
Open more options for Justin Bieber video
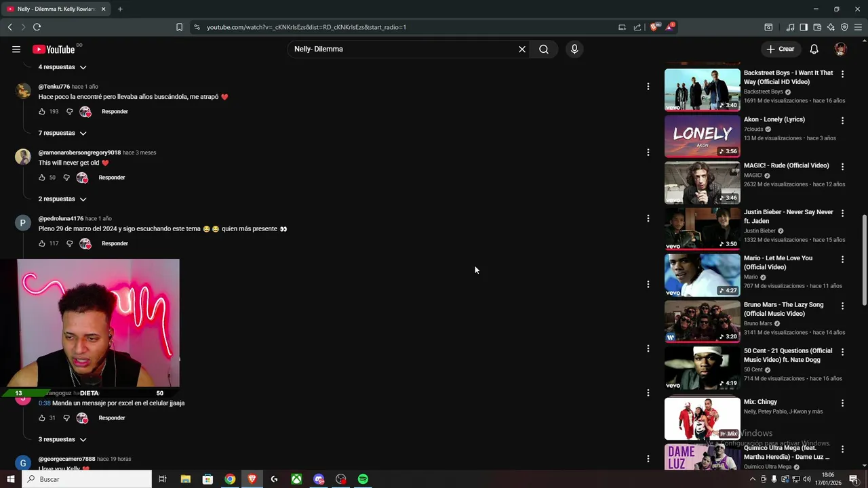(x=843, y=213)
